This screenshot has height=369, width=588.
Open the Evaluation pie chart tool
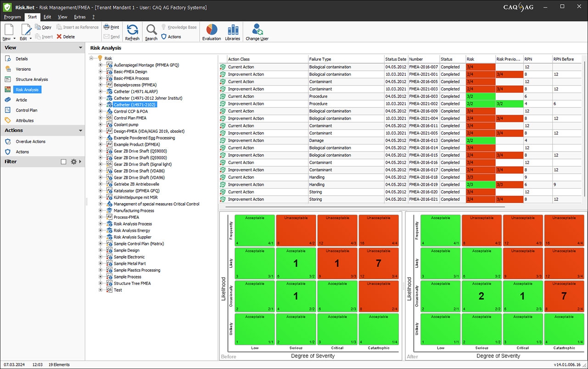212,32
